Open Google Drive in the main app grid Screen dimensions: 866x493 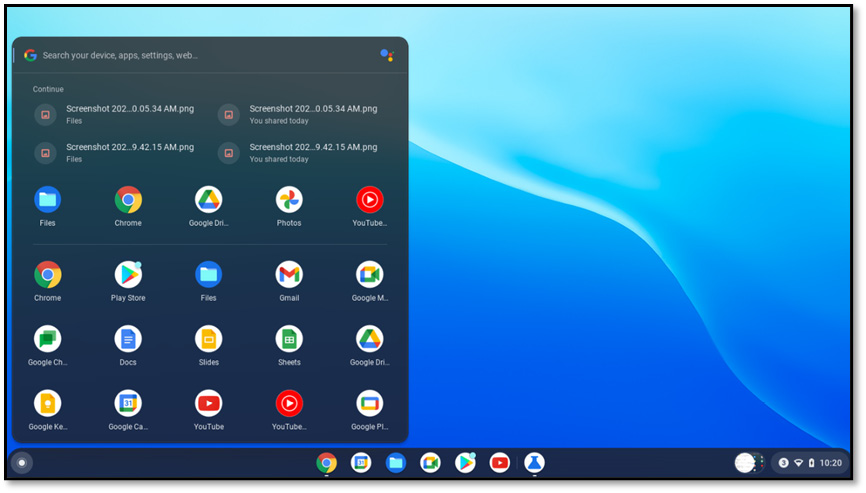point(369,346)
